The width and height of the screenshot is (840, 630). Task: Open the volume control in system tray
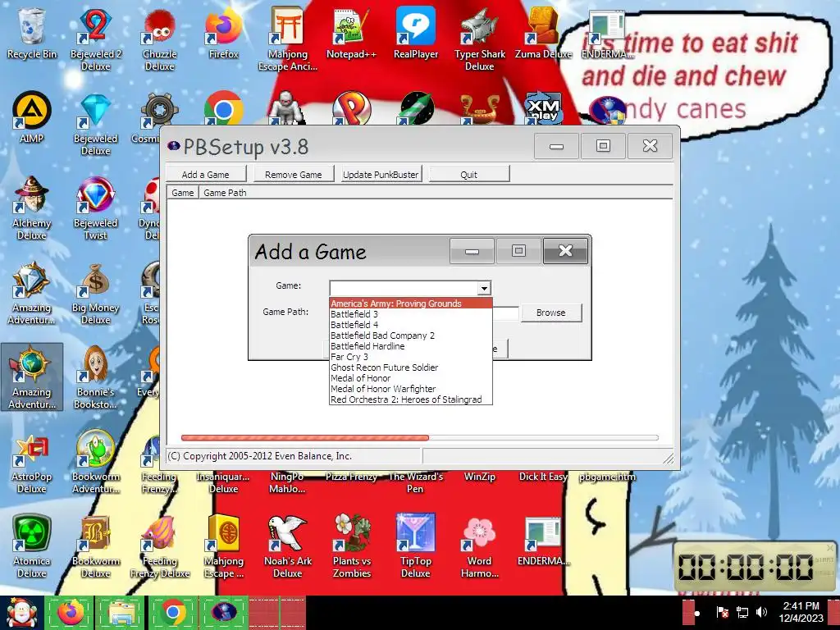tap(761, 612)
